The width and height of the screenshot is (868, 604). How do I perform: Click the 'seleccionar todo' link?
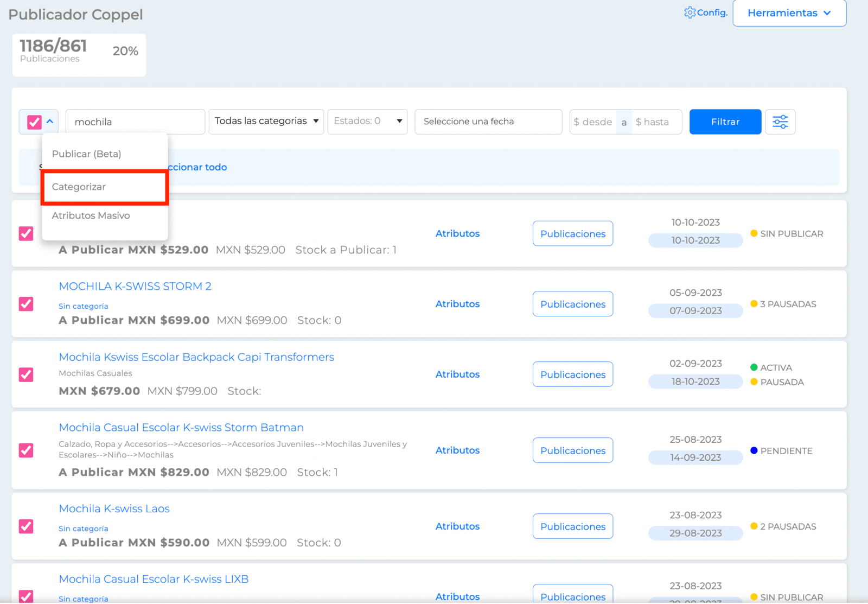pyautogui.click(x=197, y=167)
